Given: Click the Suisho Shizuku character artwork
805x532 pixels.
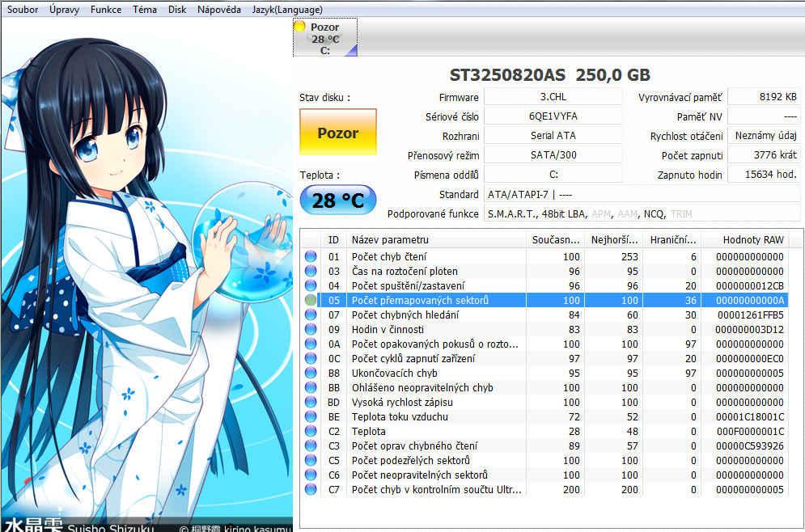Looking at the screenshot, I should [146, 274].
